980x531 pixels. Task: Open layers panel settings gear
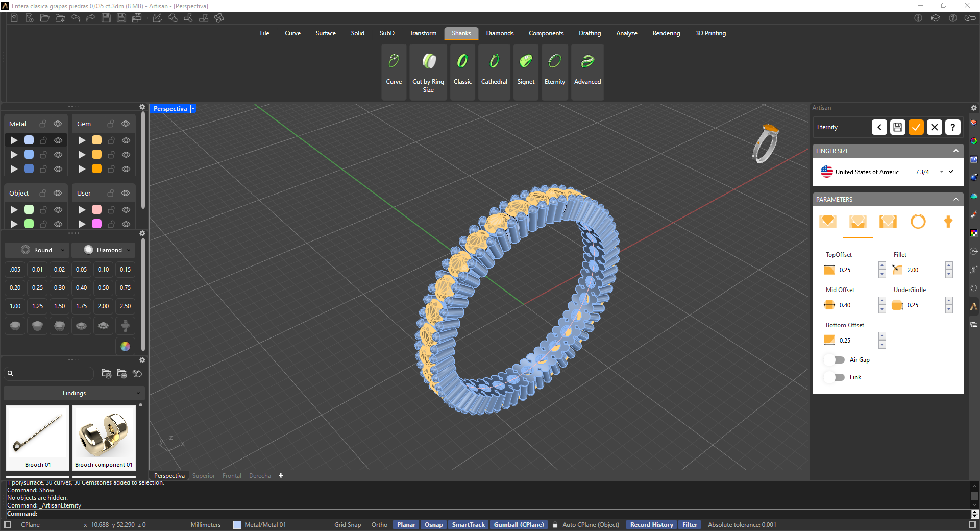pos(142,107)
